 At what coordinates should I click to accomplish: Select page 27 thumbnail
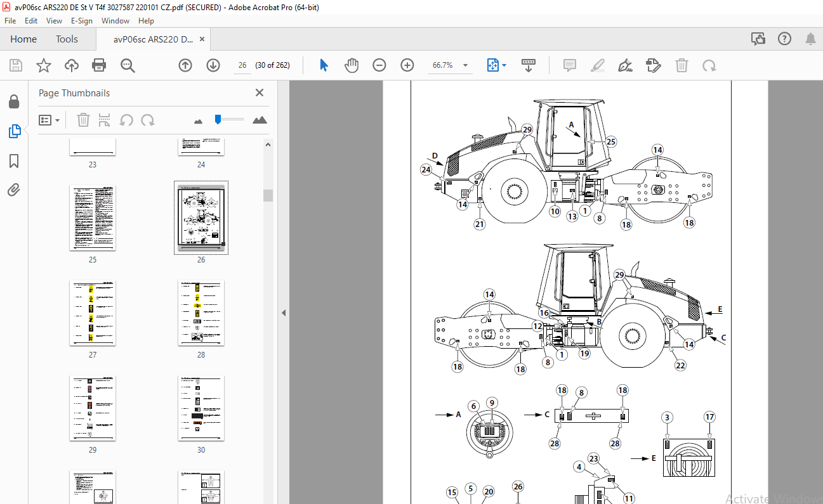93,313
